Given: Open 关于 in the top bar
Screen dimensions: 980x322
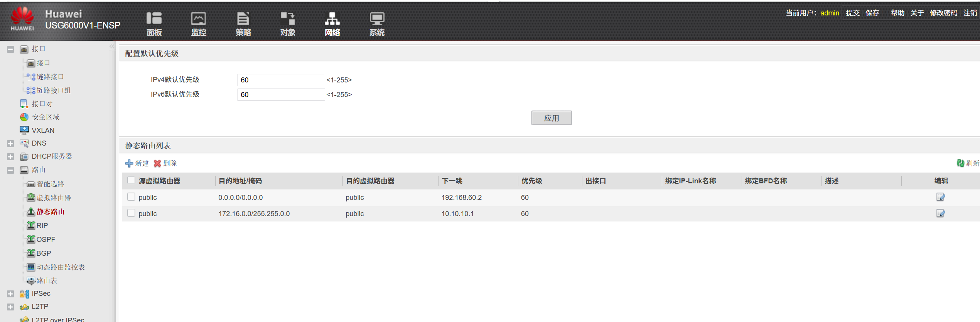Looking at the screenshot, I should pyautogui.click(x=917, y=13).
